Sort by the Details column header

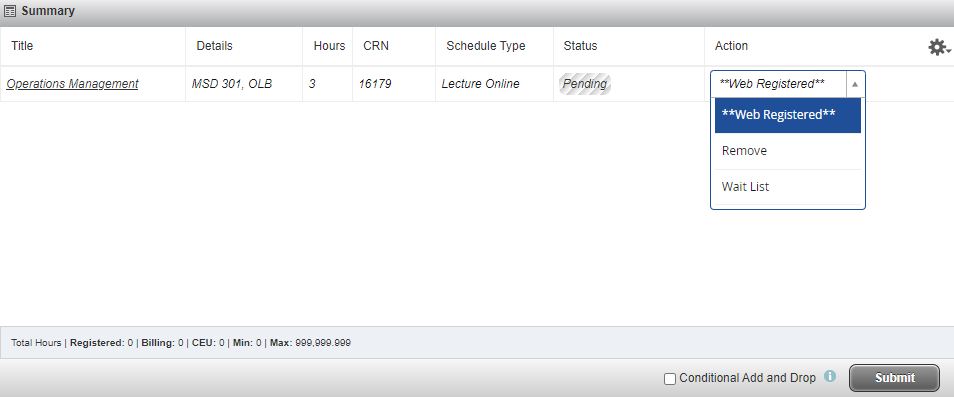pyautogui.click(x=214, y=46)
